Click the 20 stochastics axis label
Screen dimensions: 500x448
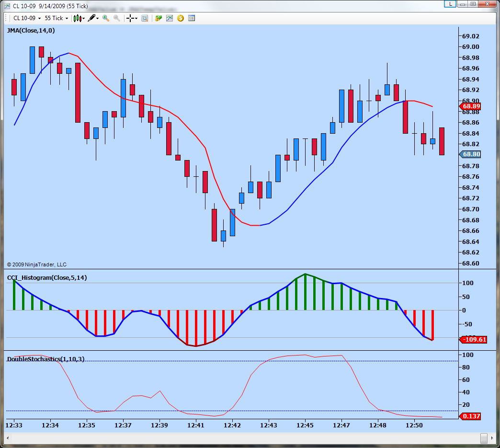466,404
